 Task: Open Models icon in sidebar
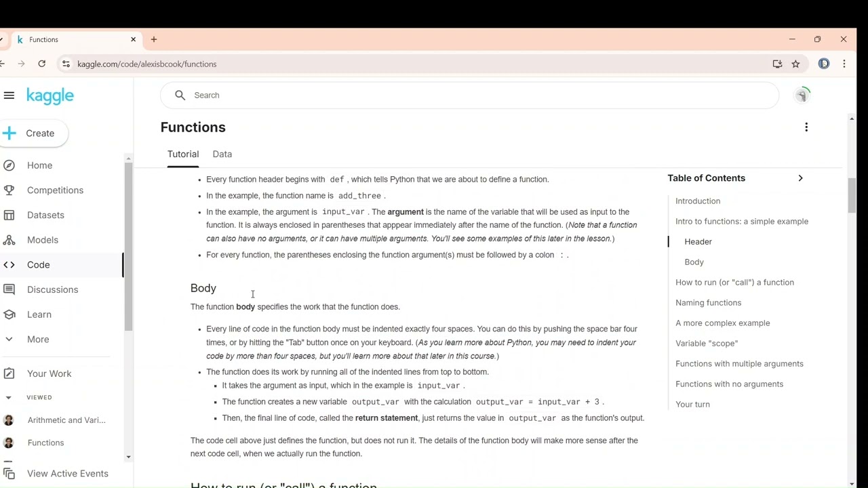42,240
